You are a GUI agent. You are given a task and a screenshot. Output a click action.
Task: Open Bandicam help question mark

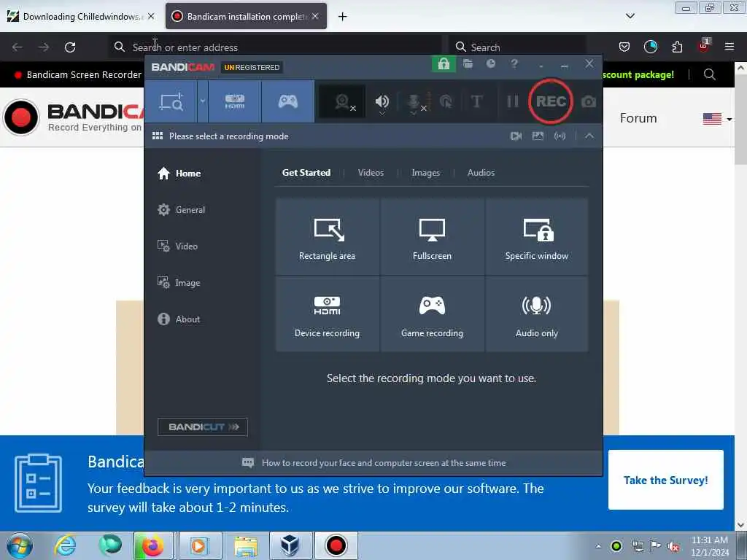tap(514, 64)
